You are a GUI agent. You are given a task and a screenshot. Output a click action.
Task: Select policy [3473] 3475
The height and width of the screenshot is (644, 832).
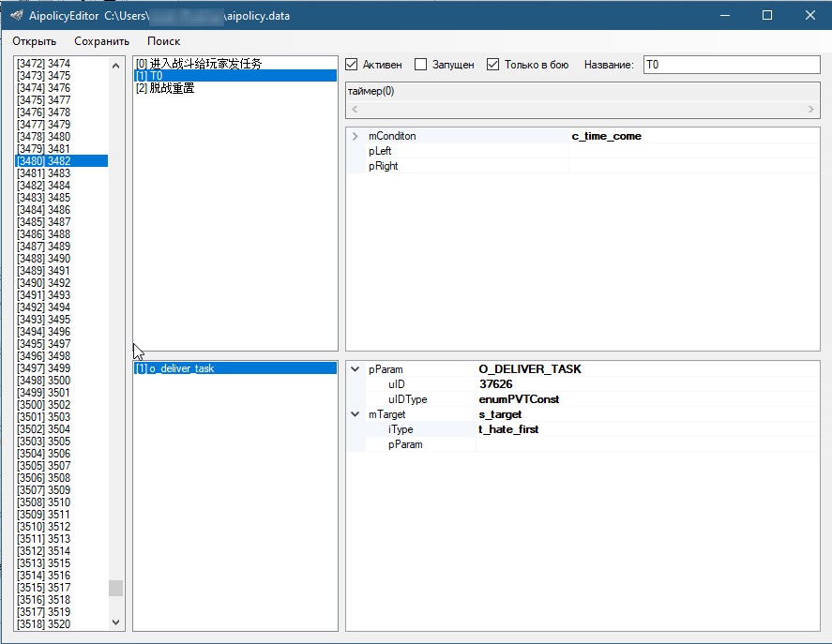pyautogui.click(x=62, y=76)
